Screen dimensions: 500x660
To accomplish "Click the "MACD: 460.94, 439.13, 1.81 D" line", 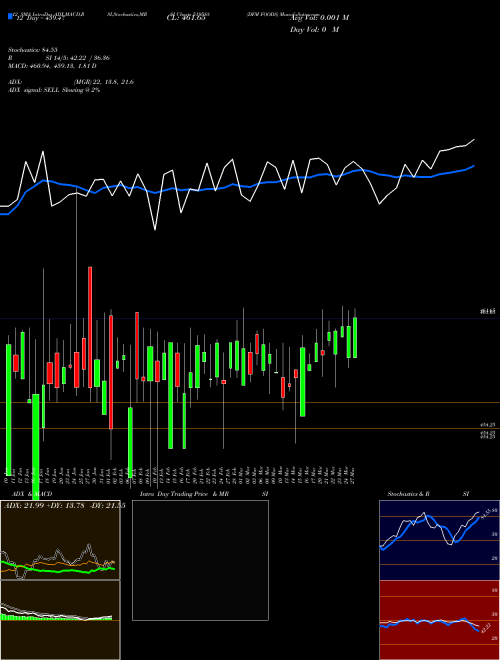I will click(52, 66).
